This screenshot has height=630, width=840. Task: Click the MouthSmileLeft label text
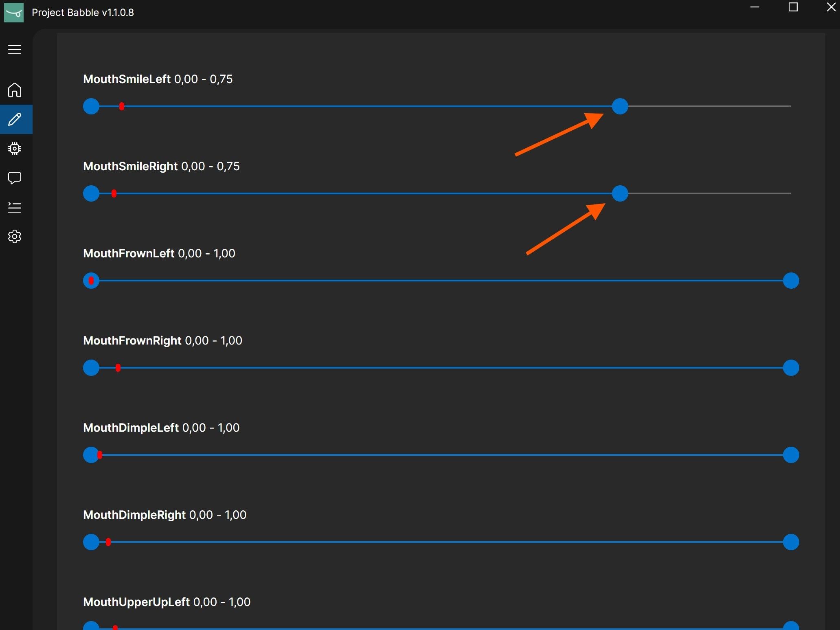point(127,79)
